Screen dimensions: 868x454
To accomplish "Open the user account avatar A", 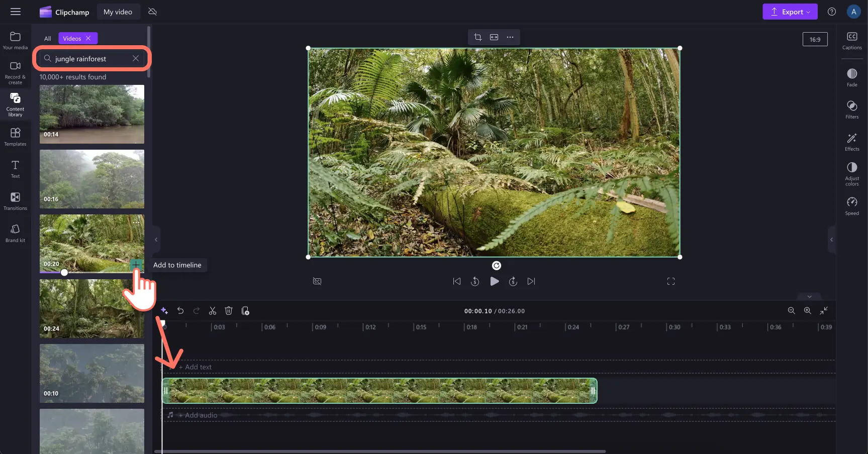I will click(x=853, y=12).
